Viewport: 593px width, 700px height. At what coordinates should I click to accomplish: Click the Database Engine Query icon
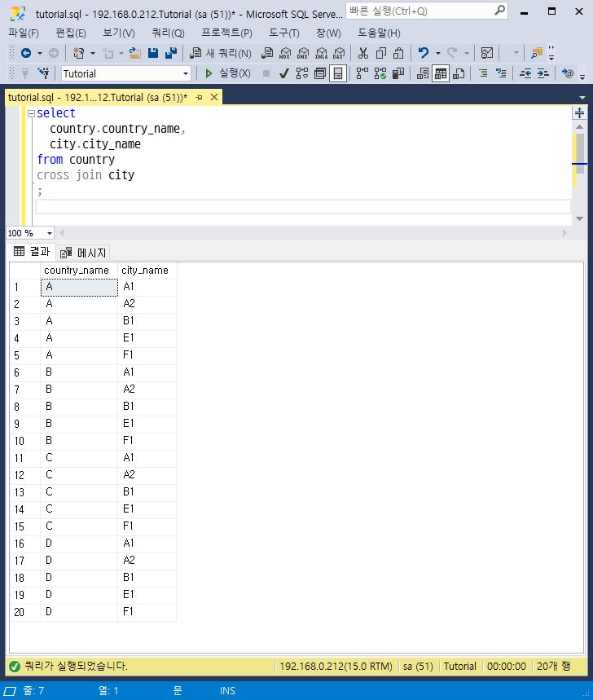(267, 53)
